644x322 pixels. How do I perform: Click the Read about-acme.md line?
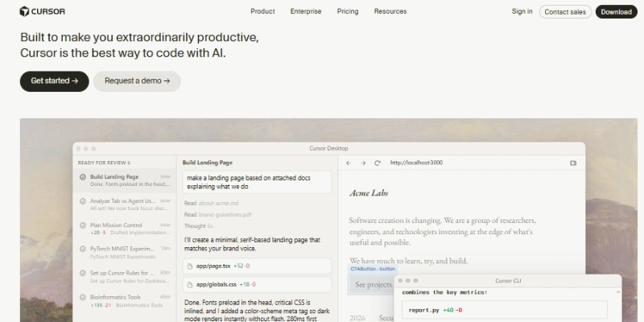(211, 204)
